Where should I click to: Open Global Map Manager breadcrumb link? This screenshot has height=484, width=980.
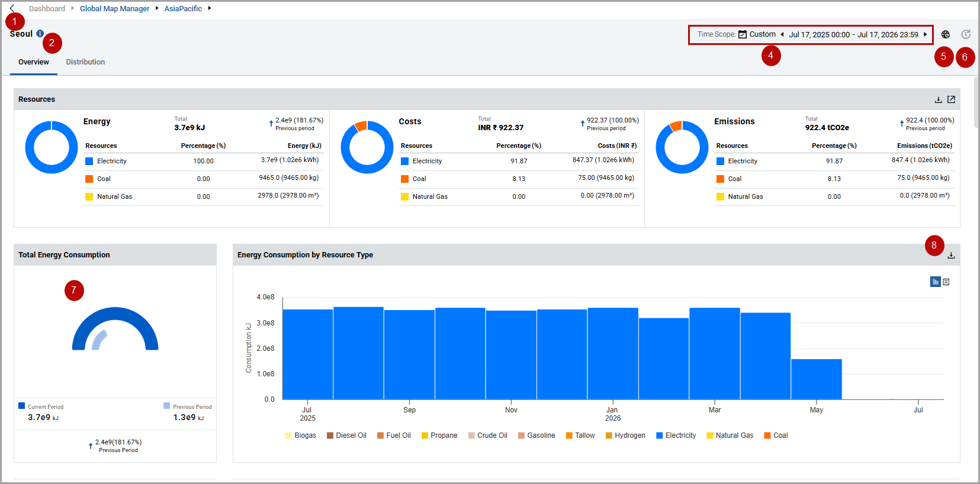pos(114,9)
